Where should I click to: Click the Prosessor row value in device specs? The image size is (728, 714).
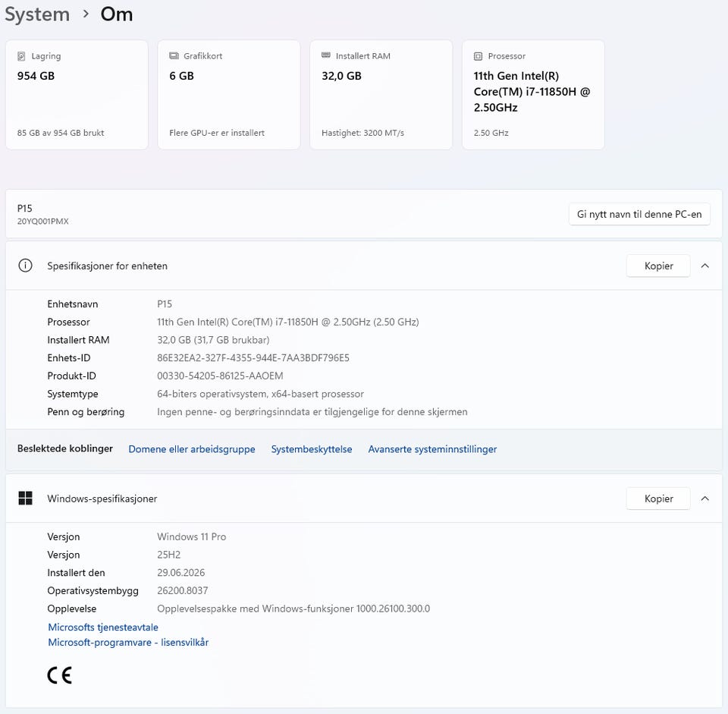click(288, 322)
